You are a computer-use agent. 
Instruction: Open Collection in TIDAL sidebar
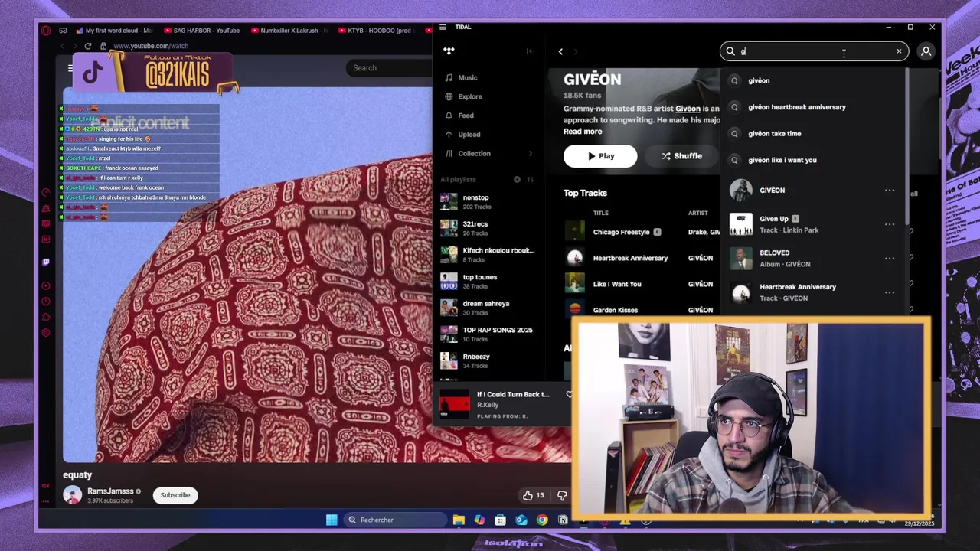pyautogui.click(x=474, y=153)
